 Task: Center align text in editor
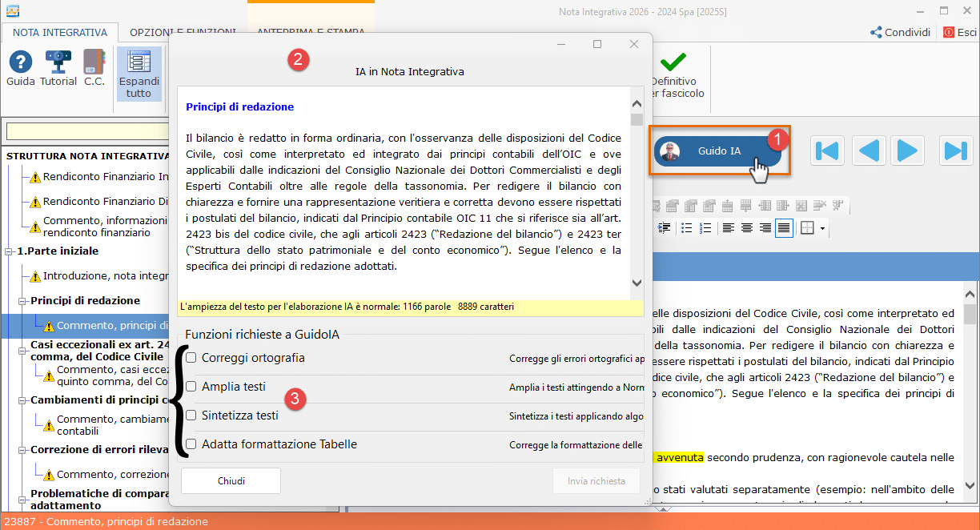tap(747, 228)
